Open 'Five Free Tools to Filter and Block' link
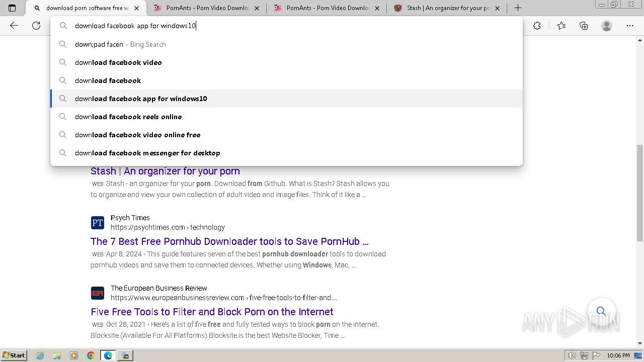This screenshot has height=362, width=644. [212, 312]
